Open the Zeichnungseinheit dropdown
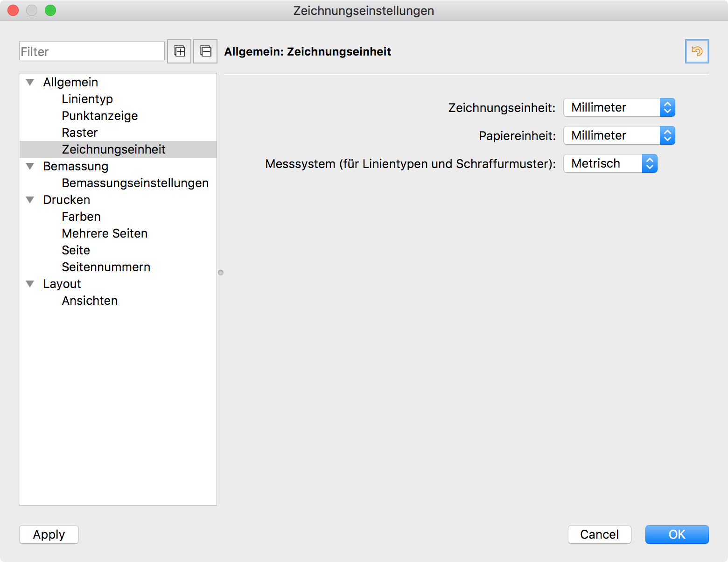This screenshot has width=728, height=562. (619, 108)
